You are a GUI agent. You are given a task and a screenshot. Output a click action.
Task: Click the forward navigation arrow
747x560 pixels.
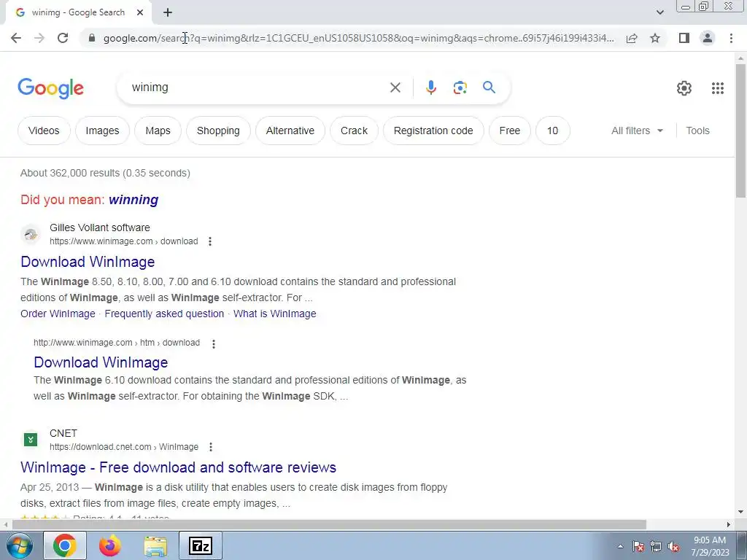tap(39, 38)
